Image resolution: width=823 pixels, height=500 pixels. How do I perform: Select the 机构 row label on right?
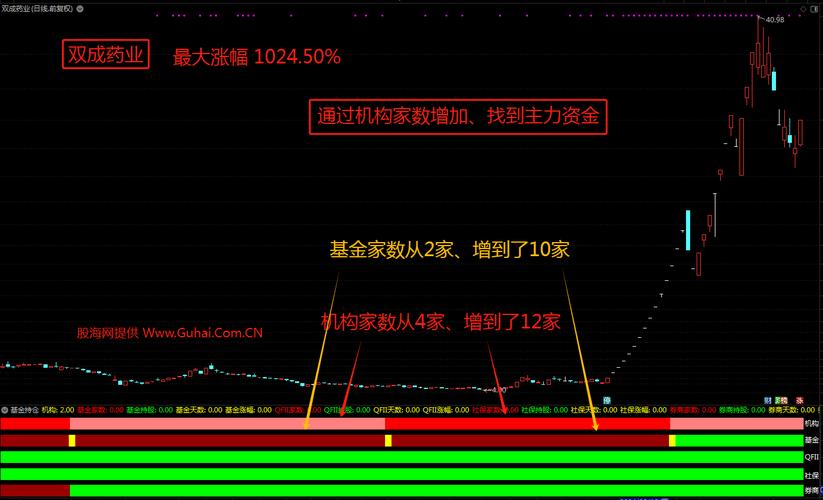pos(811,424)
